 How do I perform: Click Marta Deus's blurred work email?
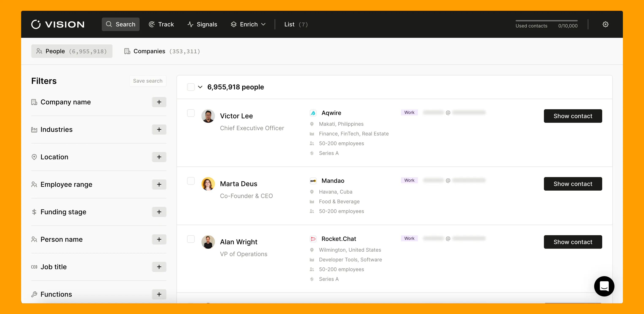tap(454, 180)
